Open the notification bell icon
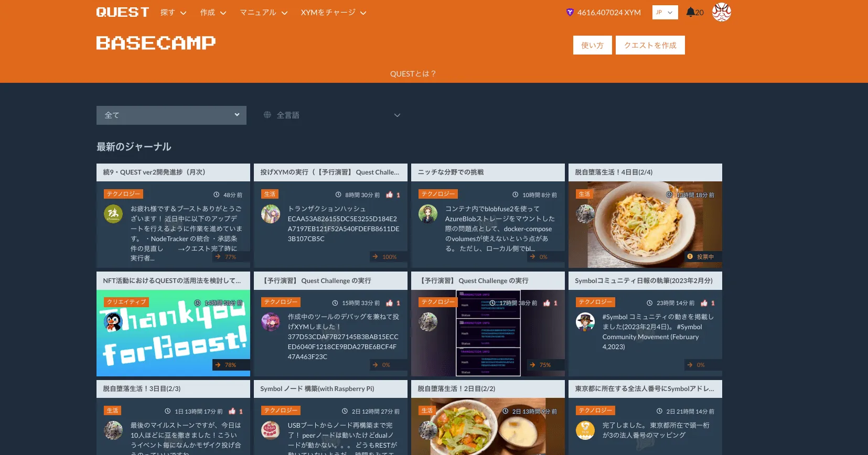The width and height of the screenshot is (868, 455). click(x=690, y=12)
